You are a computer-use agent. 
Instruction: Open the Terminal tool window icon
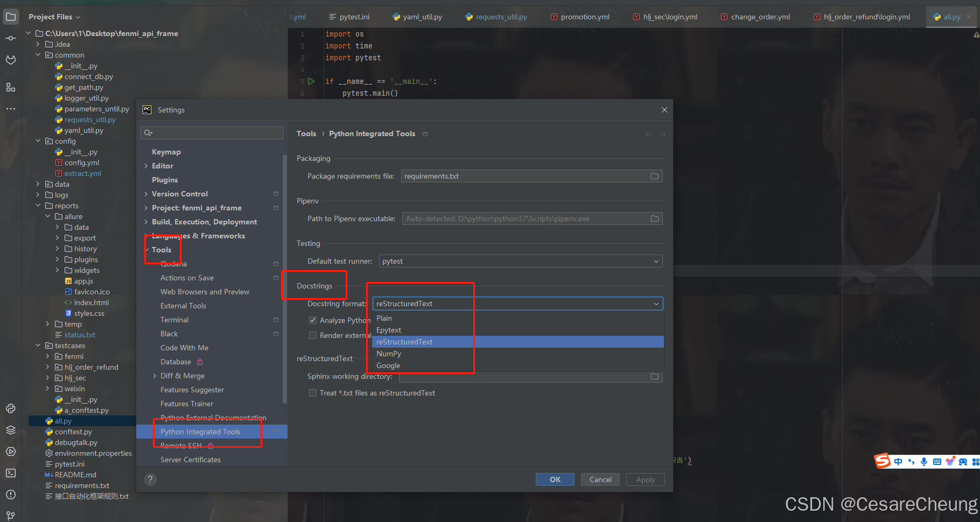coord(10,473)
